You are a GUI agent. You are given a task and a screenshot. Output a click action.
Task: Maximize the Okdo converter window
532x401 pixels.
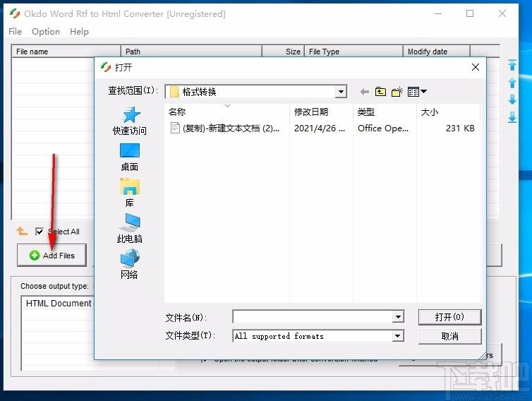470,13
